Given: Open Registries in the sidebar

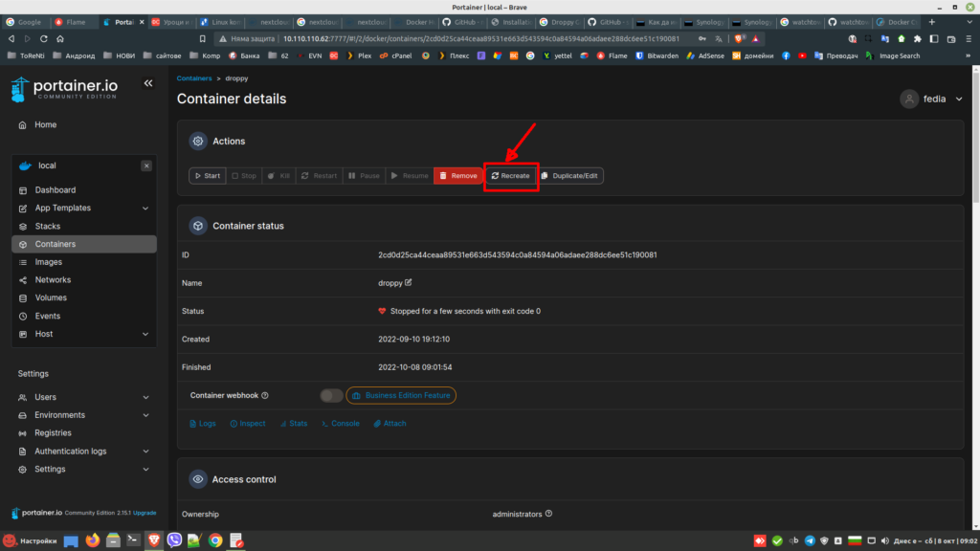Looking at the screenshot, I should tap(53, 433).
